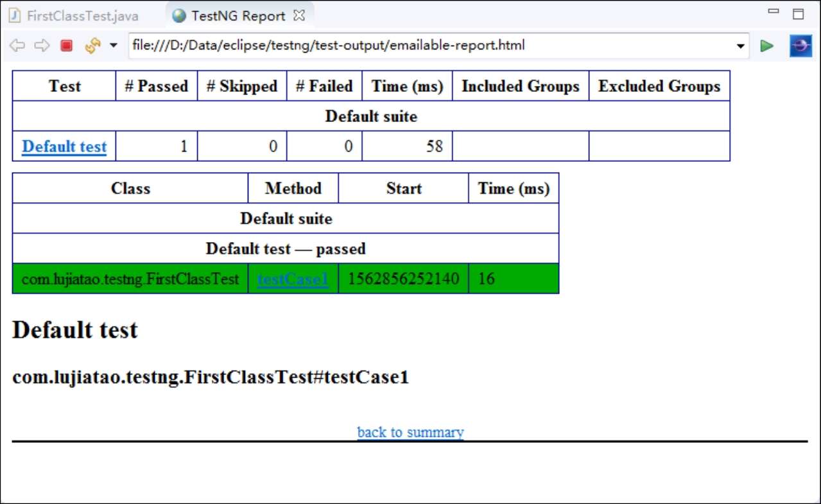Click the 16 time cell
821x504 pixels.
pos(514,279)
